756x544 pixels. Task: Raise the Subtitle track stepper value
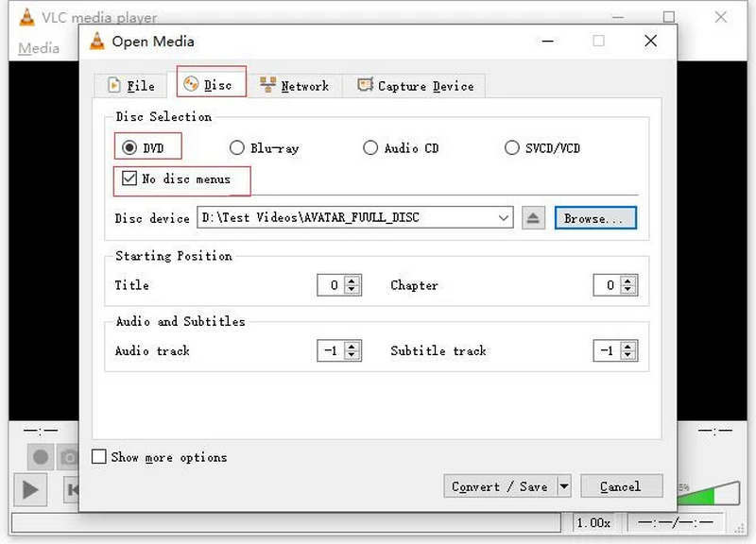[628, 347]
